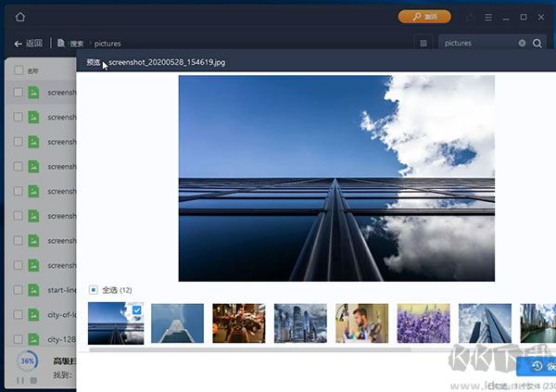Go back using the 返回 arrow
The image size is (556, 392).
[x=28, y=44]
